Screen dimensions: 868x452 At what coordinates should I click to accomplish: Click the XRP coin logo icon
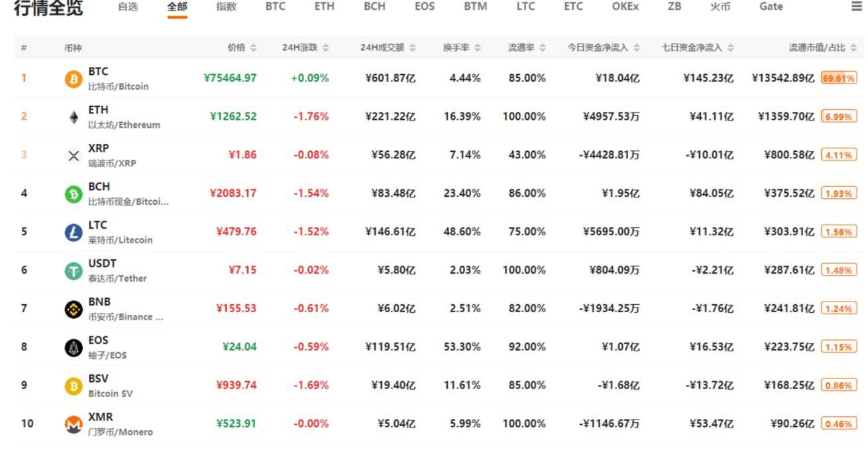(x=74, y=156)
